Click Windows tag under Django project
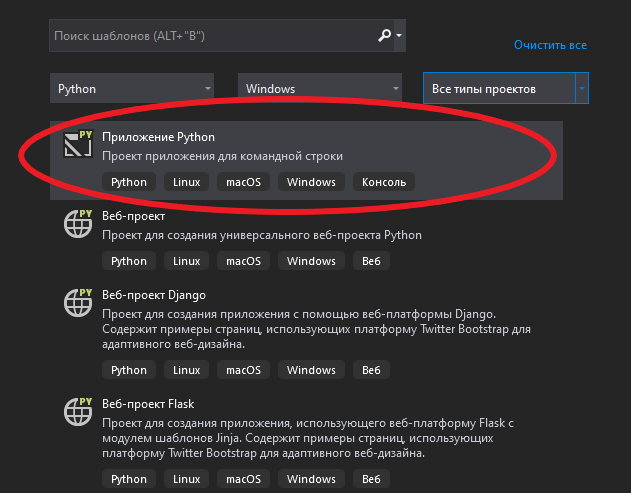The image size is (631, 493). point(311,370)
